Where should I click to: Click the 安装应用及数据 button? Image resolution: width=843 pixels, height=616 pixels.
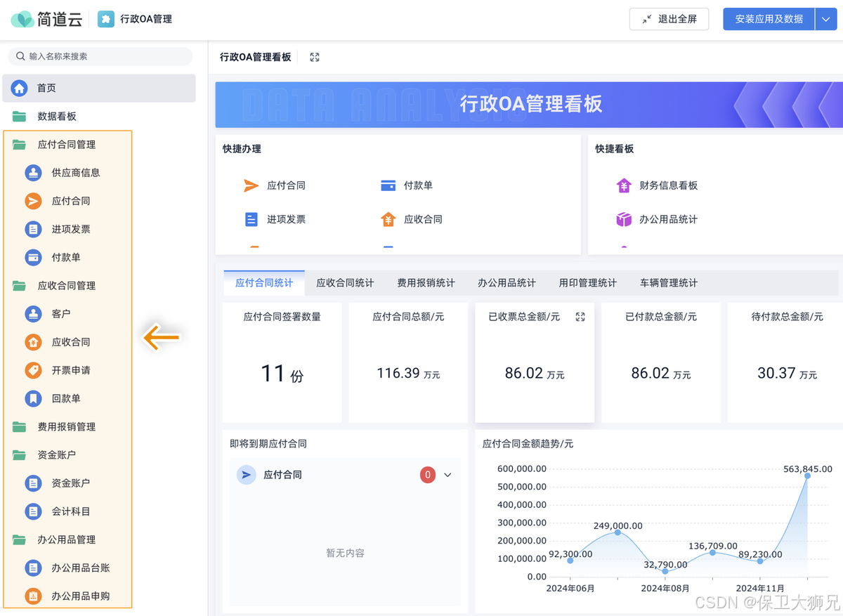[x=769, y=19]
